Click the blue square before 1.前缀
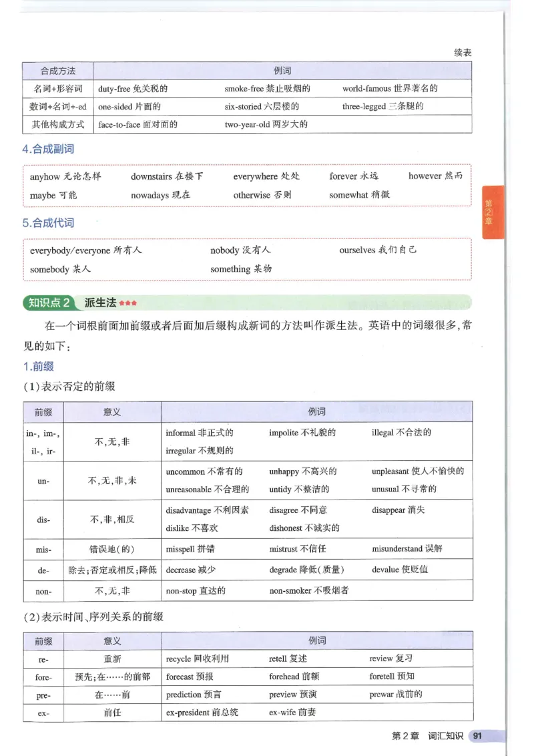 [25, 366]
